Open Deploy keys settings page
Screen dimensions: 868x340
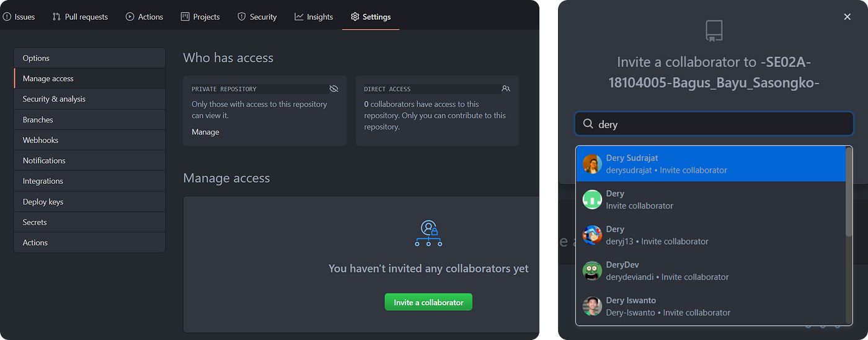click(x=90, y=202)
